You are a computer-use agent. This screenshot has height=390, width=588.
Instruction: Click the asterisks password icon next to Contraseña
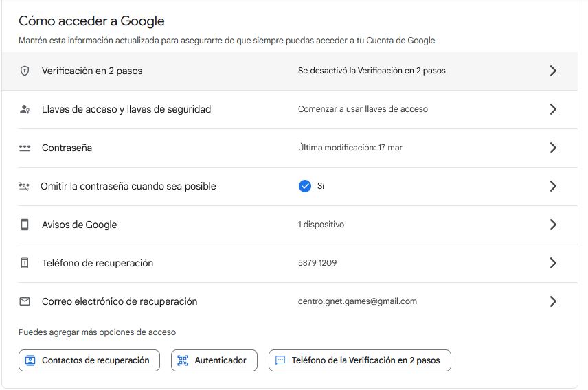pyautogui.click(x=25, y=148)
